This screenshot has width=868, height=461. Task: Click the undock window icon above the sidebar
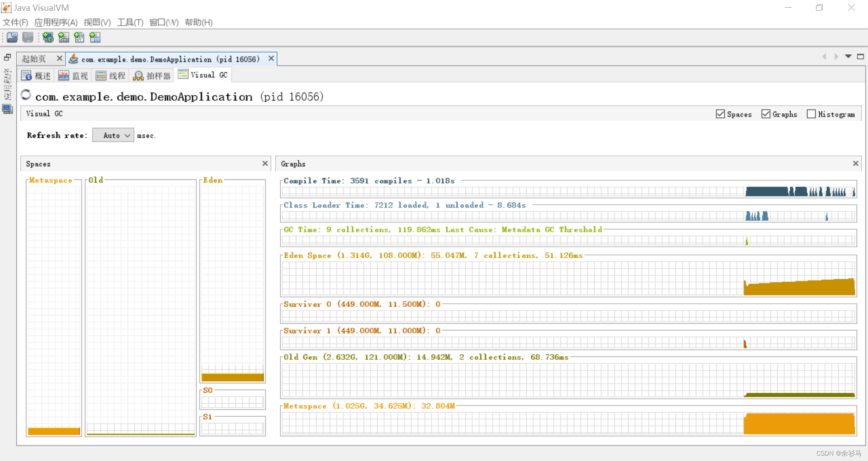7,57
